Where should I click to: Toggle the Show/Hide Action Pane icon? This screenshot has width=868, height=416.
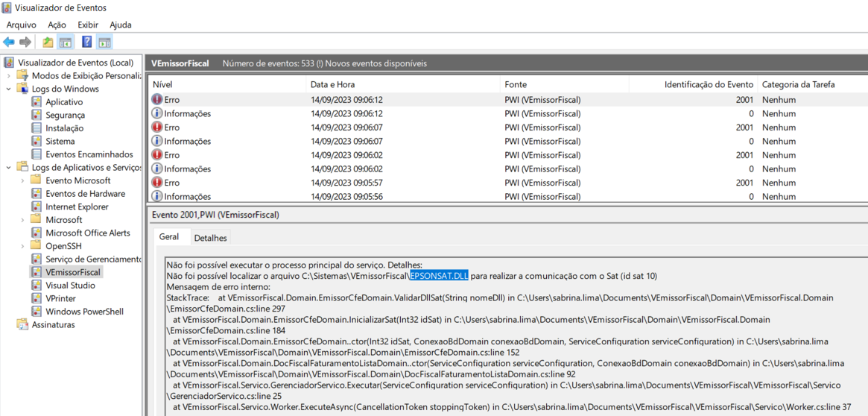(x=104, y=42)
